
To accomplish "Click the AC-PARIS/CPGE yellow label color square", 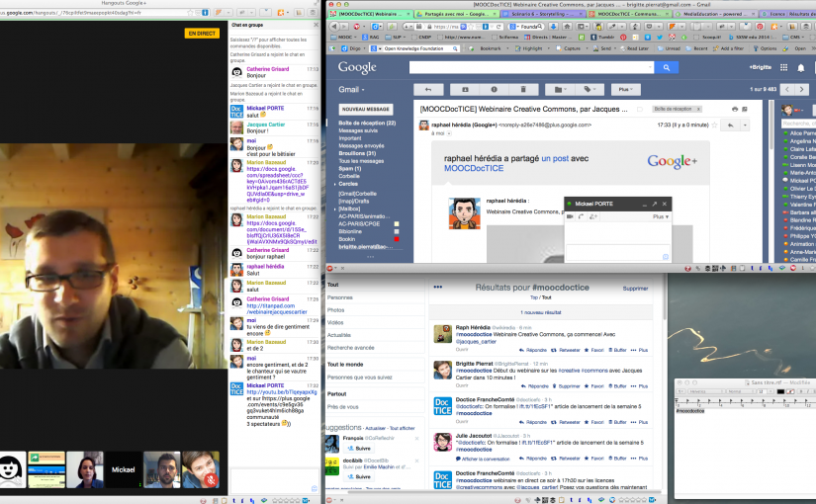I will click(397, 224).
